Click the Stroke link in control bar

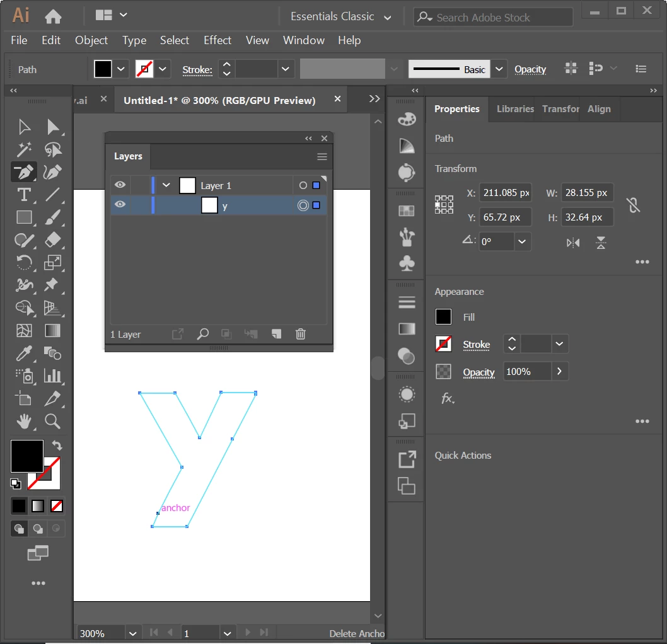point(197,70)
